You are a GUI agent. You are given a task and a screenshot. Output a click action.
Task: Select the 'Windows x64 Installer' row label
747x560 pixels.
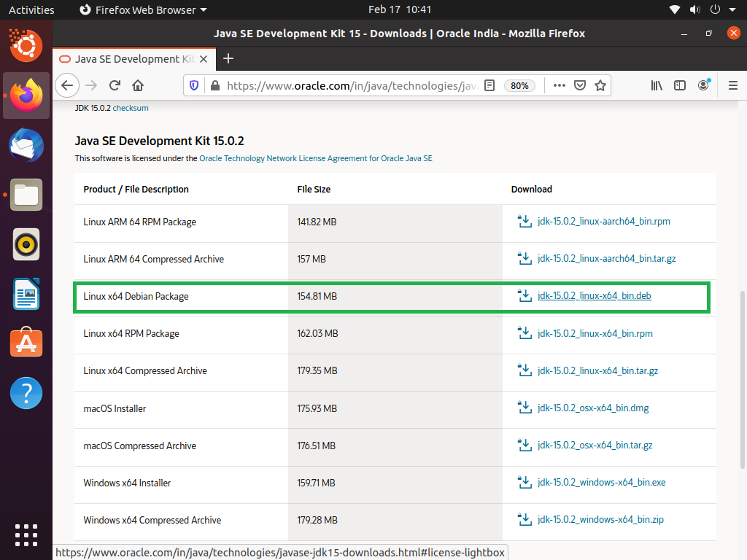pos(127,483)
